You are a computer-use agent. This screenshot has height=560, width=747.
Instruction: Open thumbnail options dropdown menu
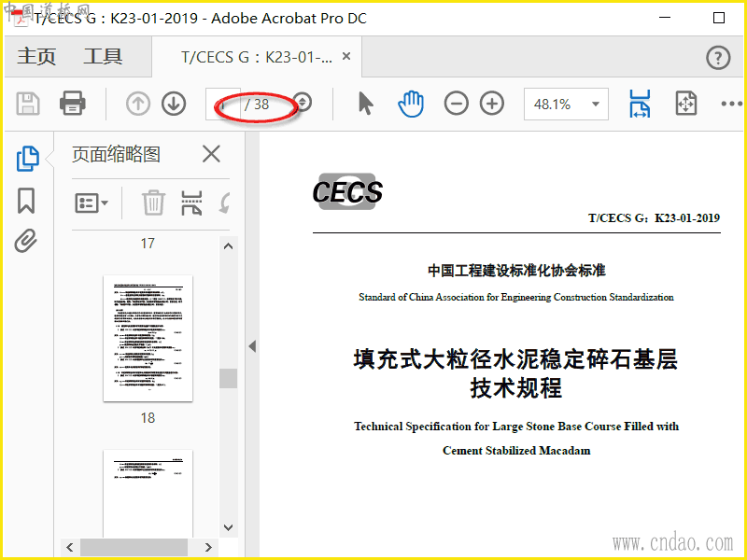92,203
